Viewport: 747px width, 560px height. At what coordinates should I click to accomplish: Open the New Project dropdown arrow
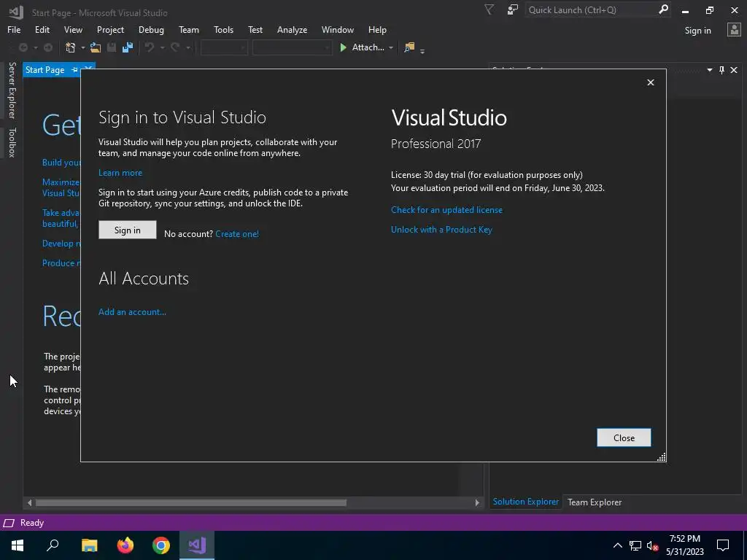coord(83,47)
